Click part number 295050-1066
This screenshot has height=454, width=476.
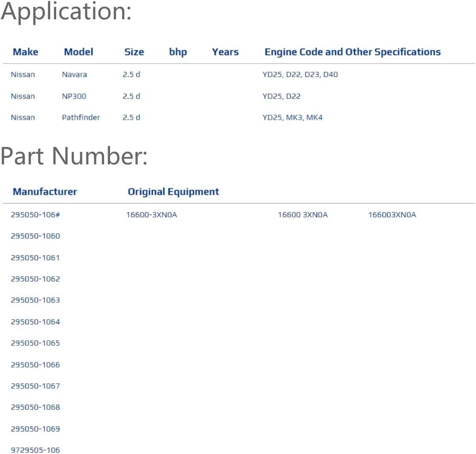pyautogui.click(x=35, y=365)
